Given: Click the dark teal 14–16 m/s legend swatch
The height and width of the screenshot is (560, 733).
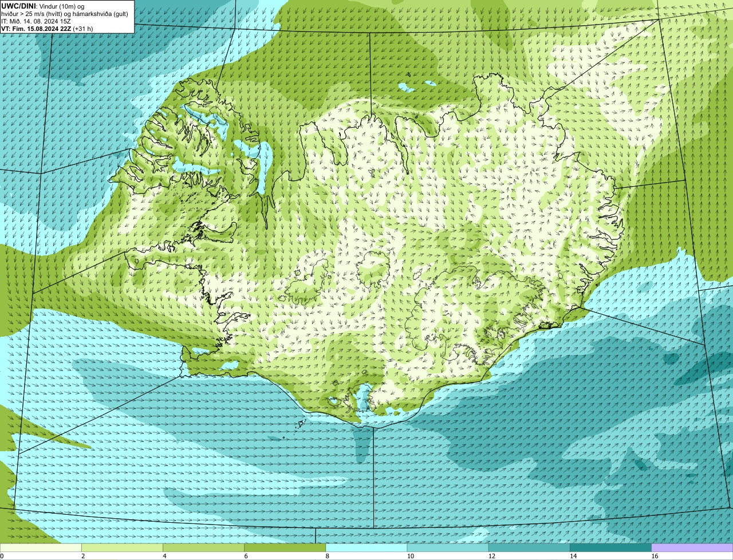Looking at the screenshot, I should click(x=611, y=547).
